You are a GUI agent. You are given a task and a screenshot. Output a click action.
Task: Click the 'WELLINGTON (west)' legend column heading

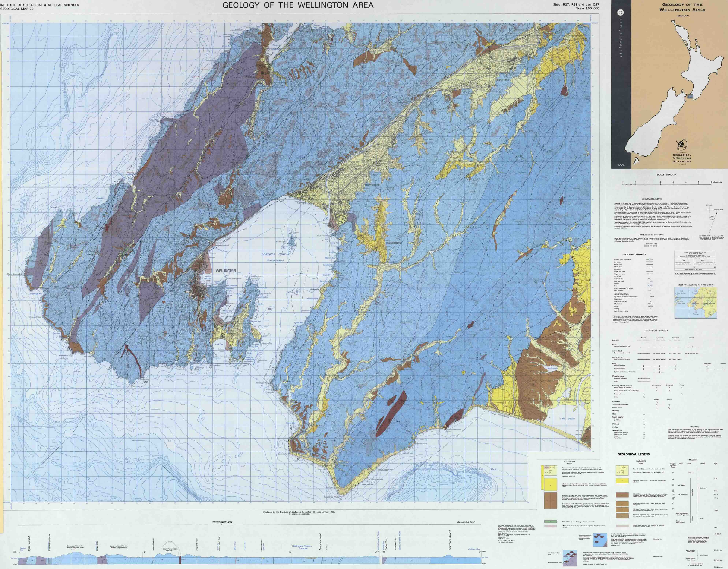click(569, 462)
